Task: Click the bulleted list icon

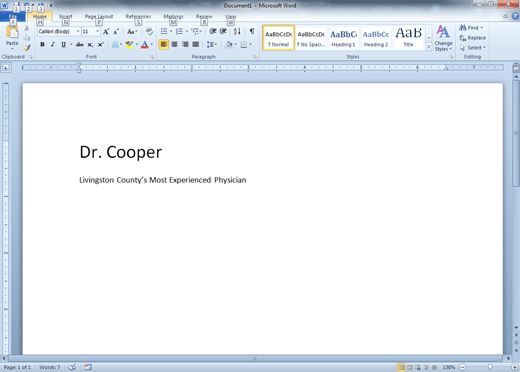Action: [x=164, y=31]
